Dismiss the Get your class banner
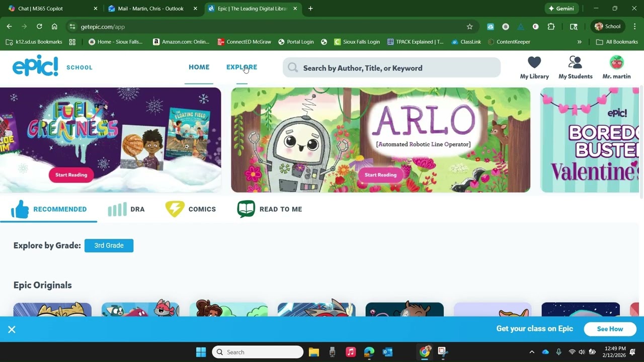The width and height of the screenshot is (644, 362). 12,329
